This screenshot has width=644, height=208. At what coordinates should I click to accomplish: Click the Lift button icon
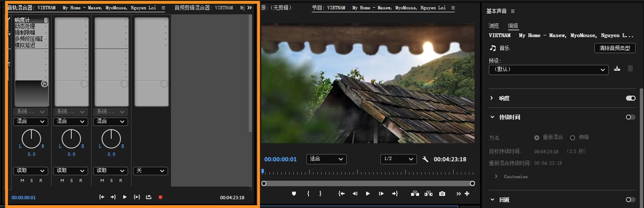click(415, 194)
